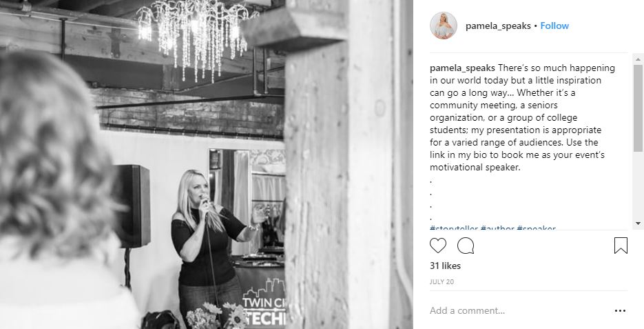The width and height of the screenshot is (644, 329).
Task: Open the #speaker hashtag
Action: tap(536, 229)
